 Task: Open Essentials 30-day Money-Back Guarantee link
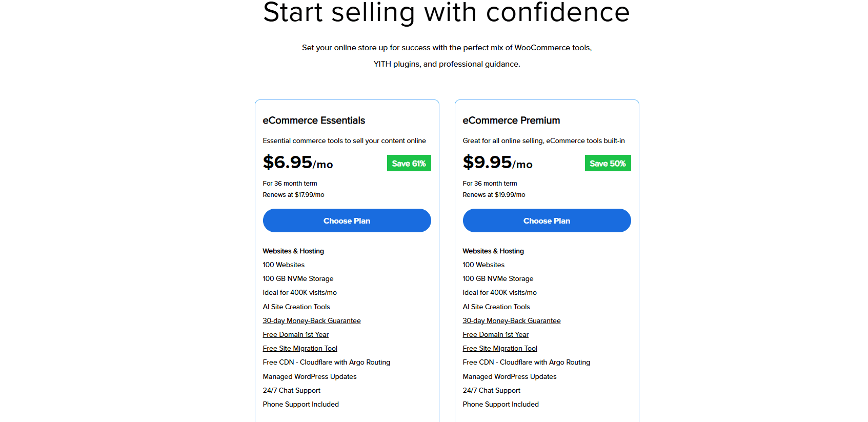pyautogui.click(x=312, y=320)
